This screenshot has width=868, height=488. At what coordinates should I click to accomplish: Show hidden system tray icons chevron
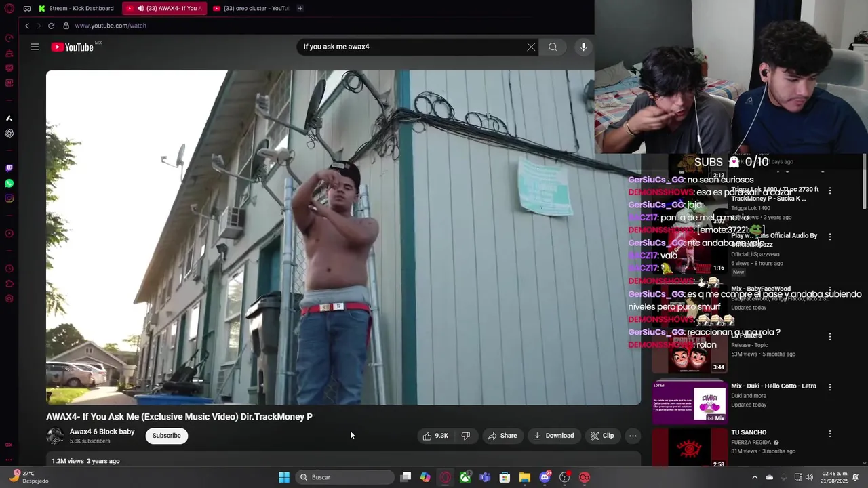(x=755, y=477)
